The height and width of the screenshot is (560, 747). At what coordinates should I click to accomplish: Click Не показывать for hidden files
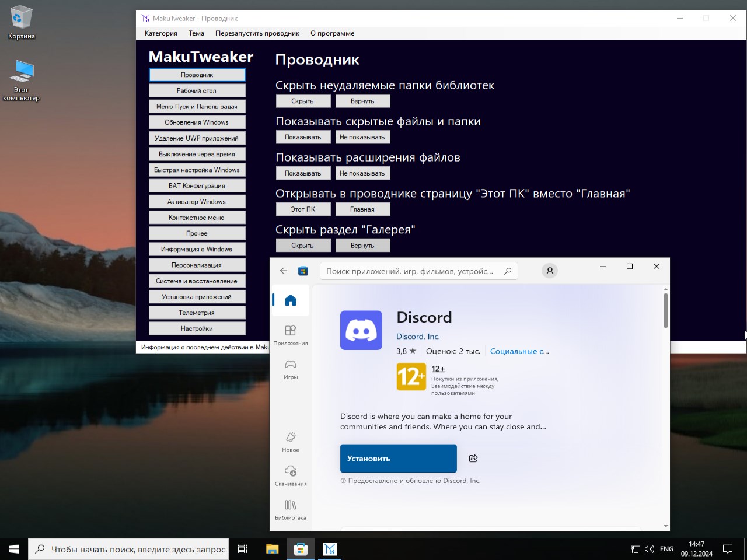[x=362, y=137]
